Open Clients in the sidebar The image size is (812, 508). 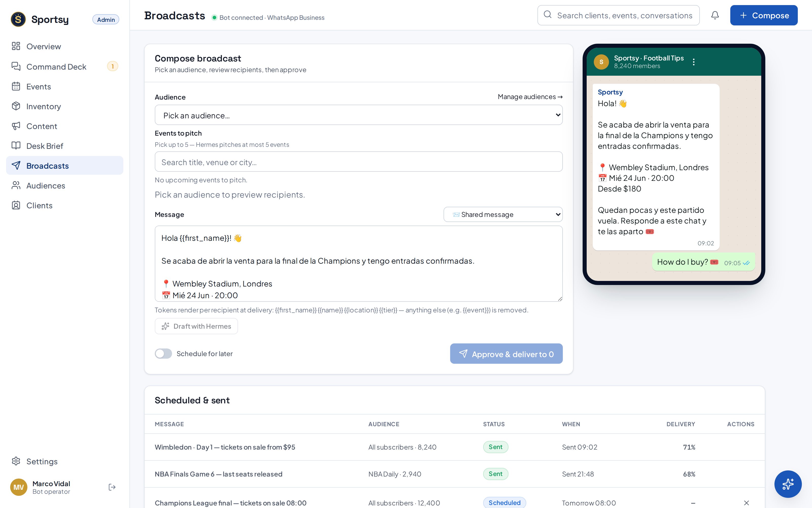click(64, 205)
